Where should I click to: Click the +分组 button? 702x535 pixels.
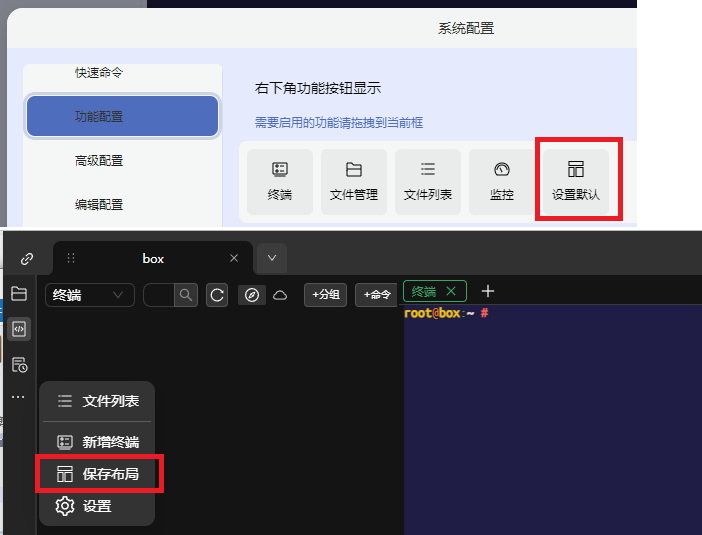326,295
